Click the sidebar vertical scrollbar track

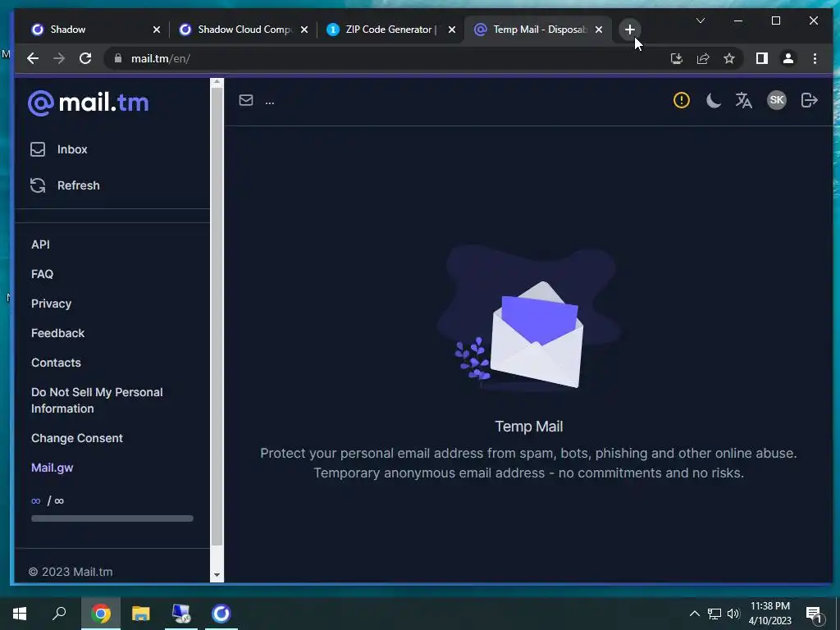coord(217,328)
